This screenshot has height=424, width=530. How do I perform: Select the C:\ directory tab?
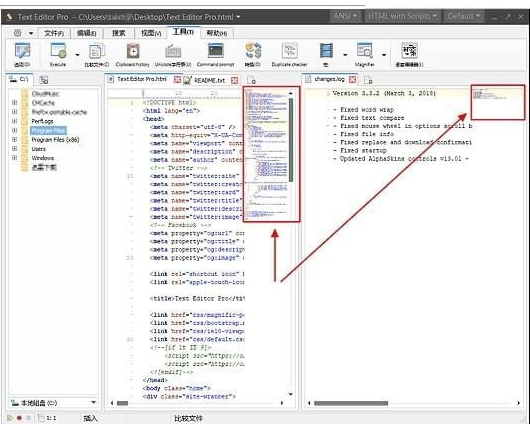[19, 79]
